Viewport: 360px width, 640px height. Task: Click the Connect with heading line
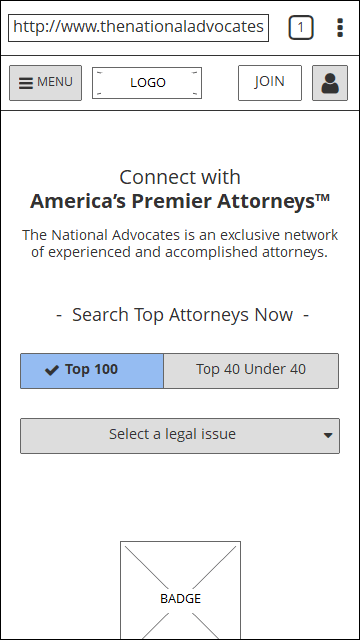pyautogui.click(x=180, y=177)
